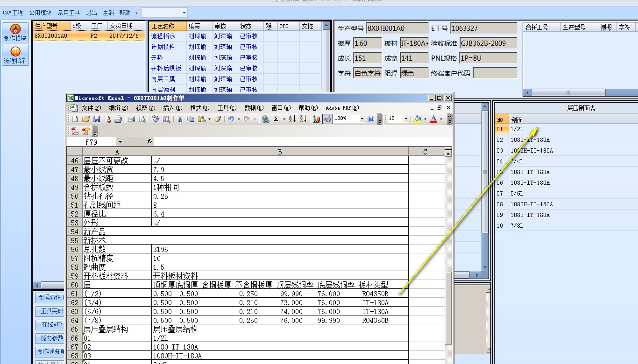Toggle the Drawing toolbar icon
Screen dimensions: 638x364
pos(327,119)
